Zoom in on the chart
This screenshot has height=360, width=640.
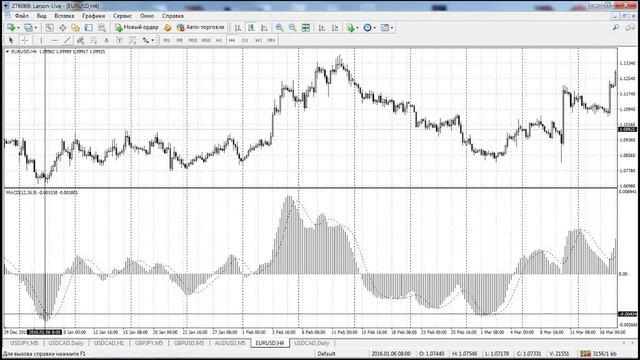click(279, 28)
